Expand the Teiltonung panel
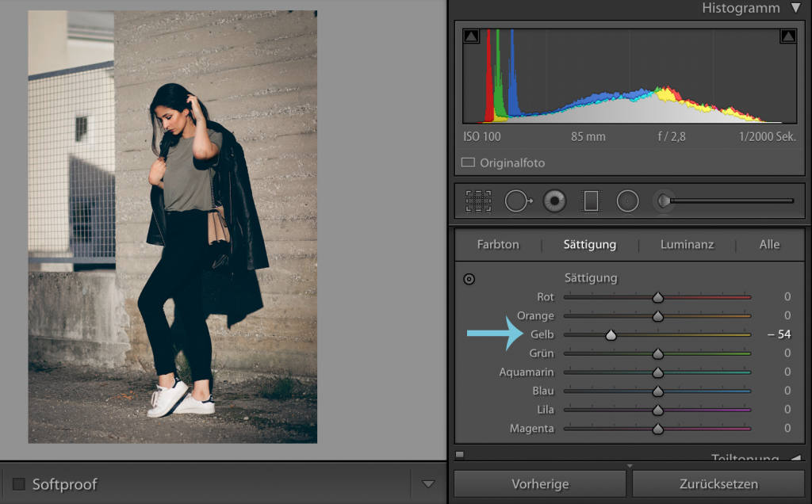The width and height of the screenshot is (812, 504). 795,458
